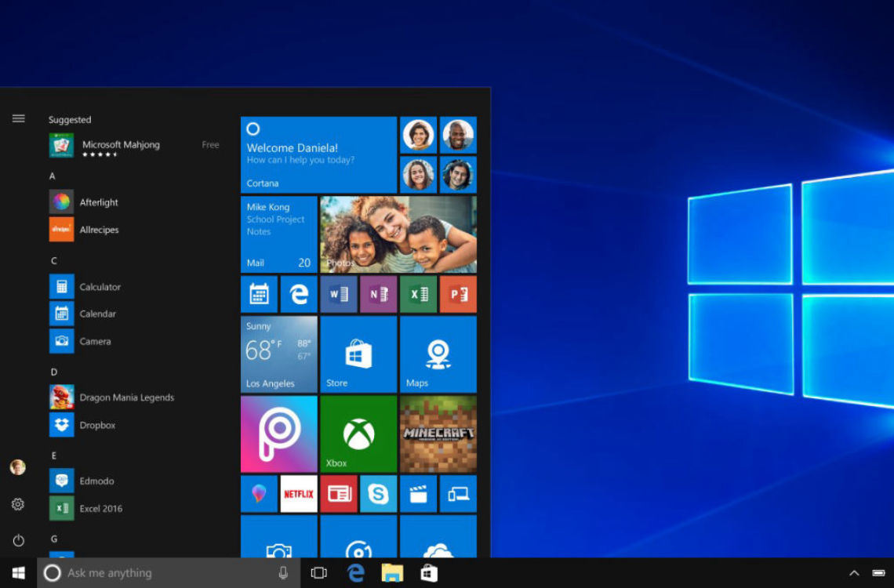Click the Windows Start button
The height and width of the screenshot is (588, 894).
(x=18, y=573)
